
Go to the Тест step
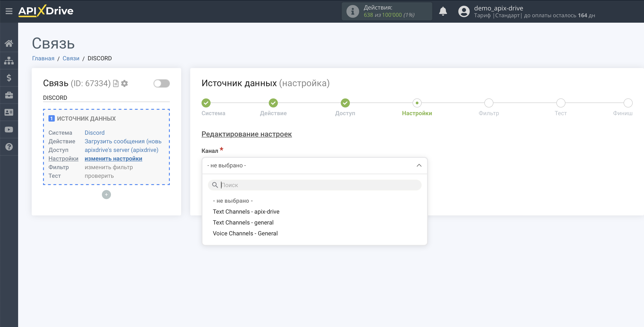[x=561, y=103]
